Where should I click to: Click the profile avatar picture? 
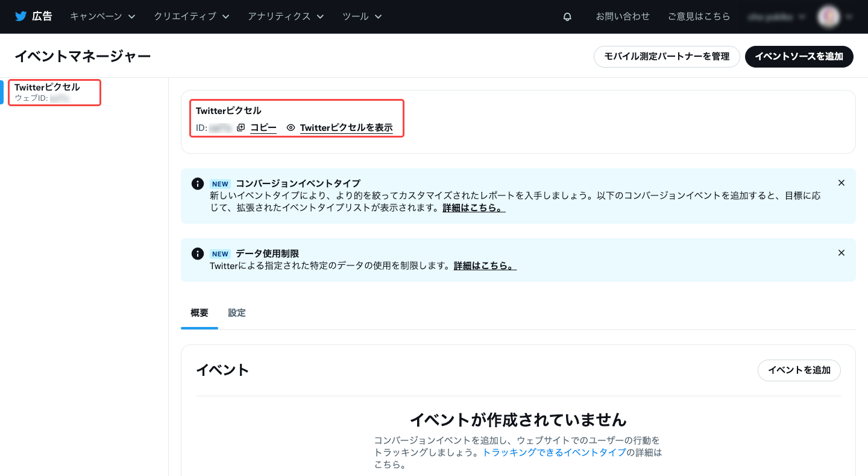click(828, 17)
